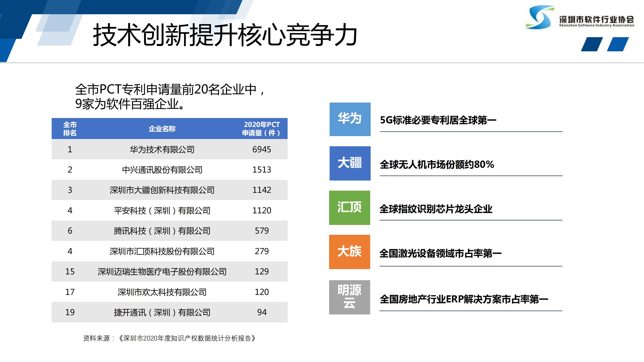Viewport: 644px width, 362px height.
Task: Select text 全国激光设备领域市占率第一
Action: coord(440,253)
